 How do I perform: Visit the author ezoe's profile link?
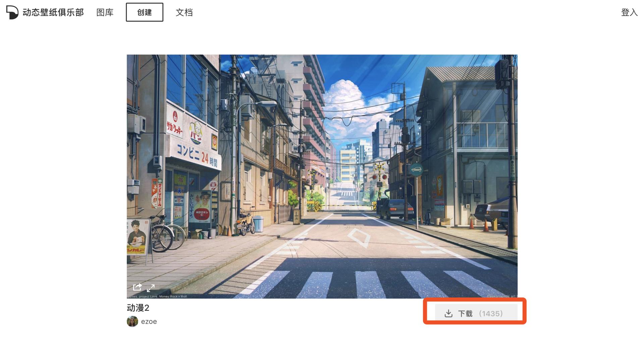pyautogui.click(x=149, y=322)
